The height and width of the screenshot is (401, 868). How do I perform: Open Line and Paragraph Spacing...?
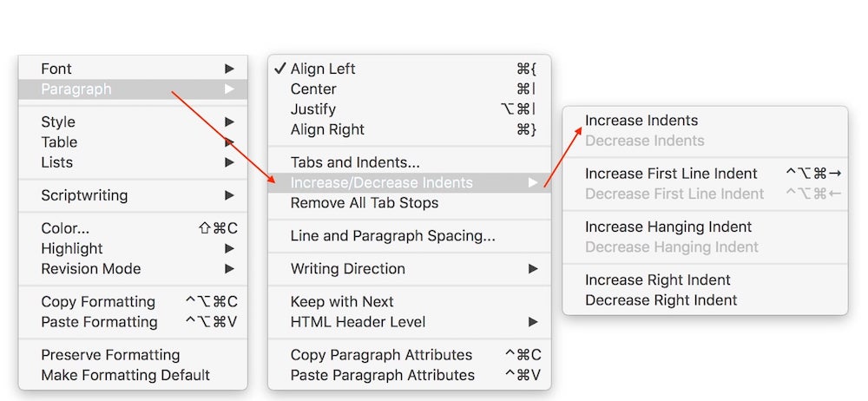[392, 235]
